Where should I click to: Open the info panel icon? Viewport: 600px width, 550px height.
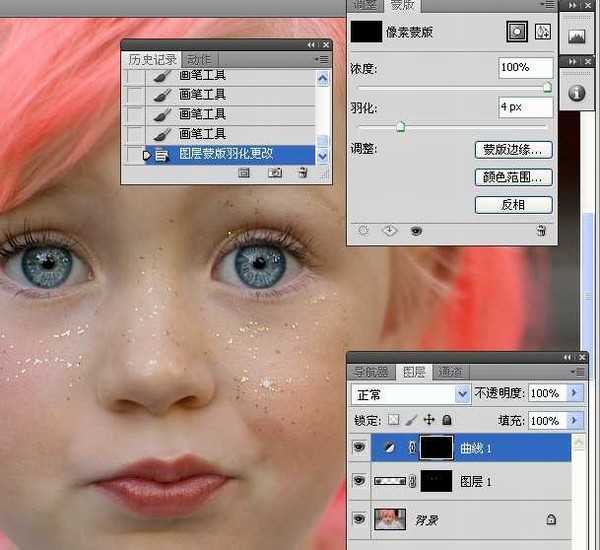click(577, 92)
